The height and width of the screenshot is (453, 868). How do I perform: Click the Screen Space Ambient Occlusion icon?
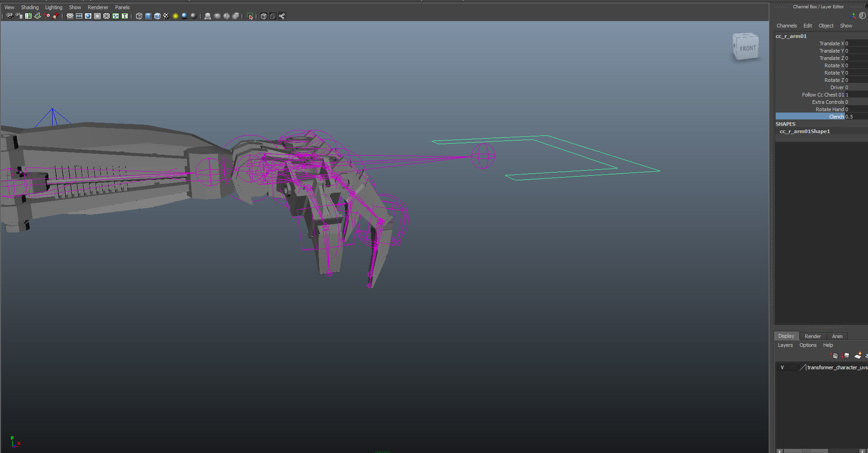tap(208, 16)
